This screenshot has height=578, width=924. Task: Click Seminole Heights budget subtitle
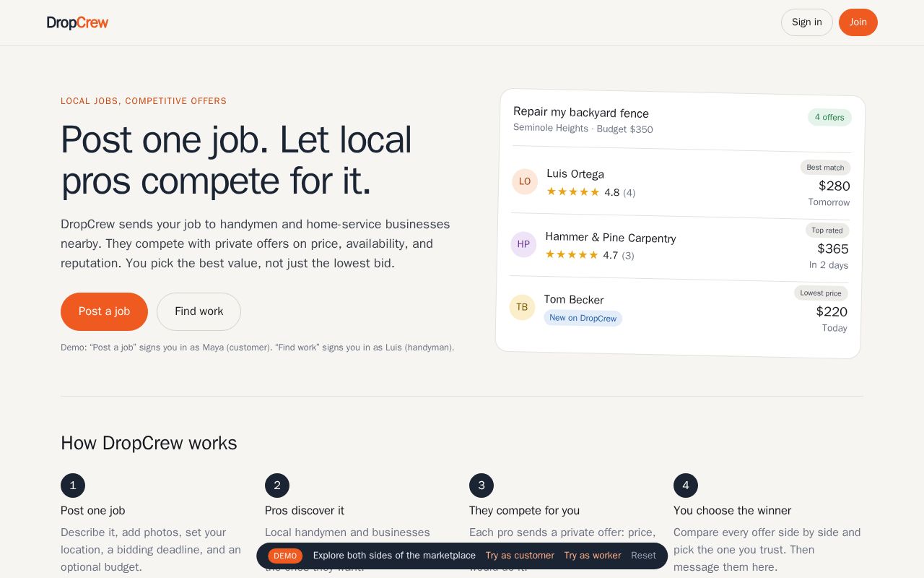point(583,129)
